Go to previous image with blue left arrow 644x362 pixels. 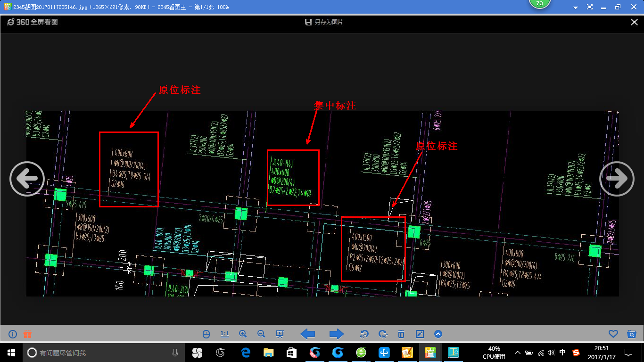[x=308, y=334]
